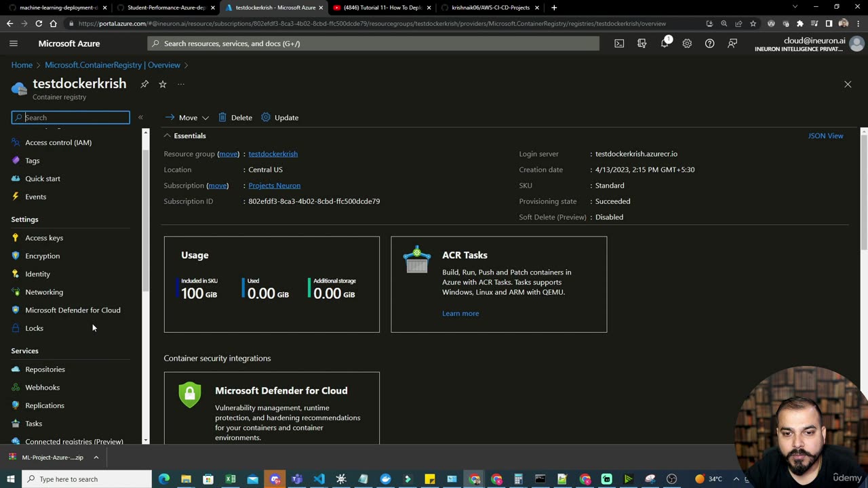Image resolution: width=868 pixels, height=488 pixels.
Task: Open Tags in the sidebar
Action: (32, 161)
